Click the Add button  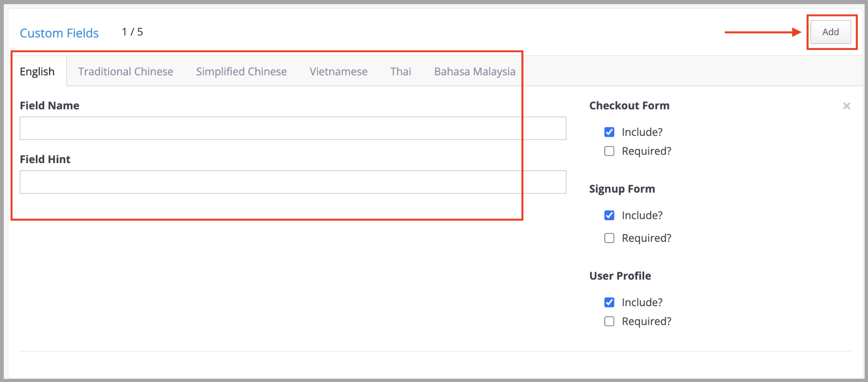[x=831, y=32]
